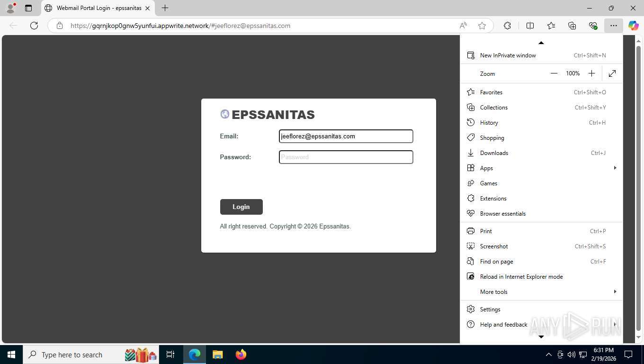The width and height of the screenshot is (644, 364).
Task: Open the volume speaker tray icon
Action: 572,355
